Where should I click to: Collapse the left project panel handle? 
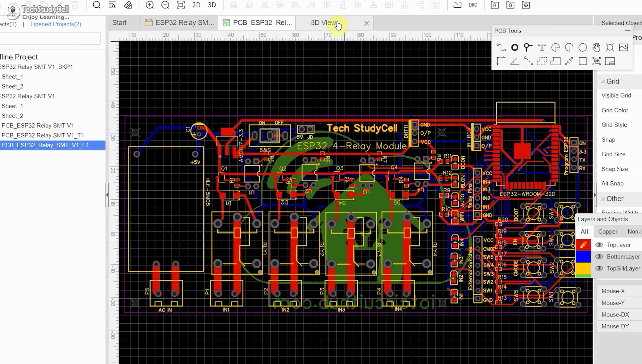pos(107,195)
